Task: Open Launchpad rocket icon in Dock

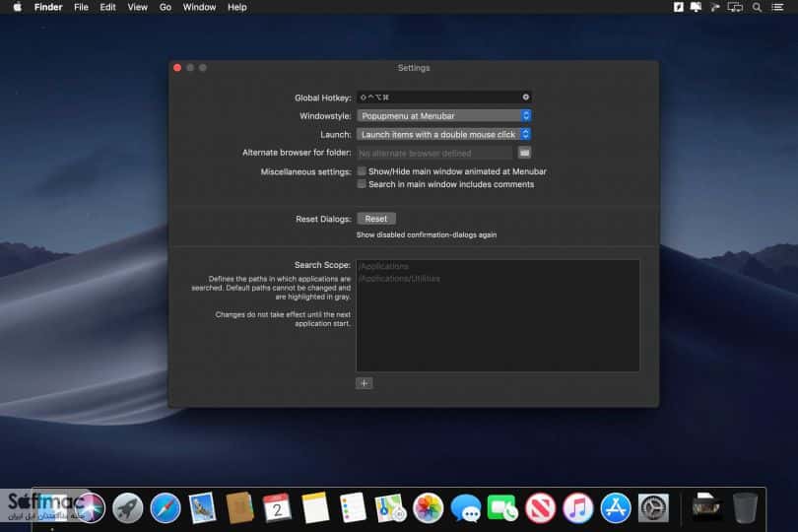Action: point(127,507)
